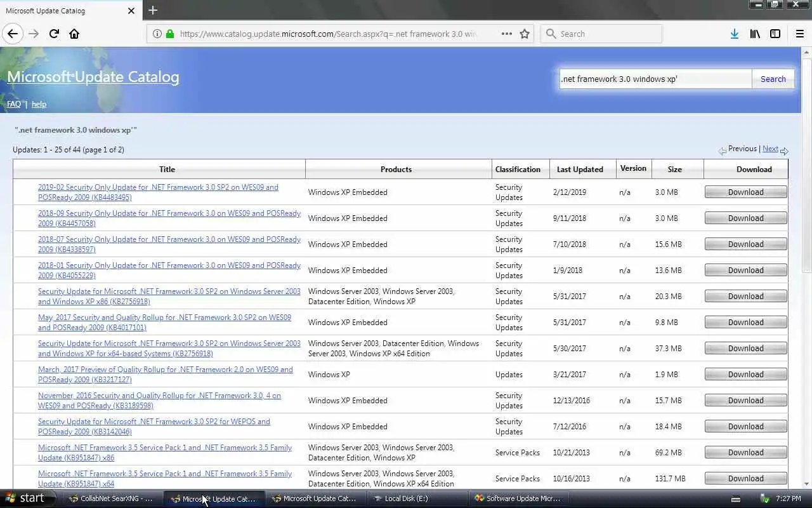812x508 pixels.
Task: Download the 9/11/2018 update
Action: pyautogui.click(x=745, y=218)
